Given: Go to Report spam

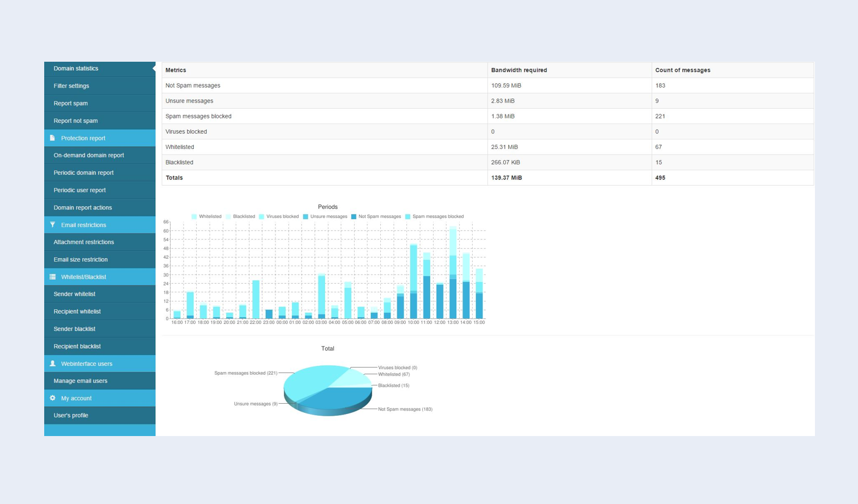Looking at the screenshot, I should [x=100, y=104].
